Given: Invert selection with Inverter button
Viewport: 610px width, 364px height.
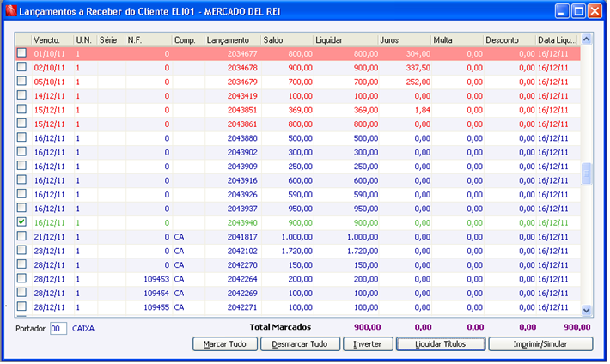Looking at the screenshot, I should [368, 343].
